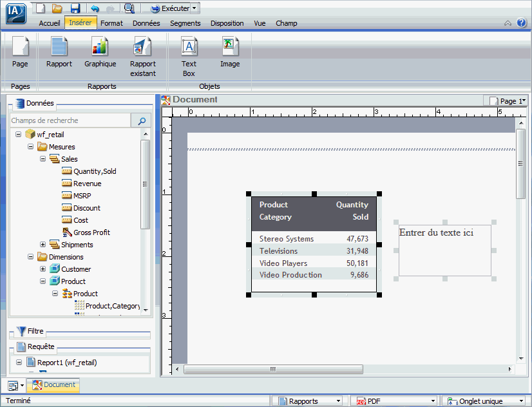
Task: Select Report1 (wf_retail) in Requête
Action: tap(67, 362)
